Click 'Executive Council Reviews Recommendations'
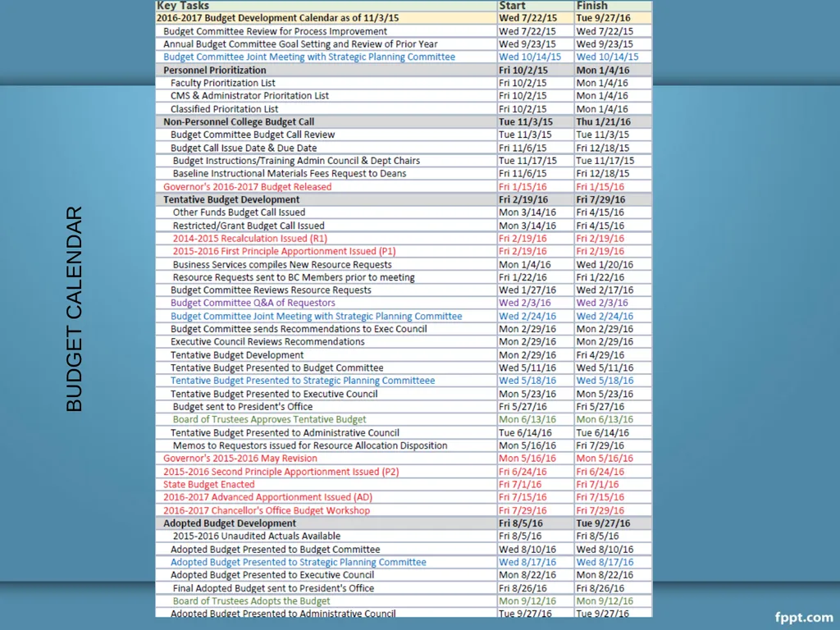The image size is (840, 630). pyautogui.click(x=267, y=342)
